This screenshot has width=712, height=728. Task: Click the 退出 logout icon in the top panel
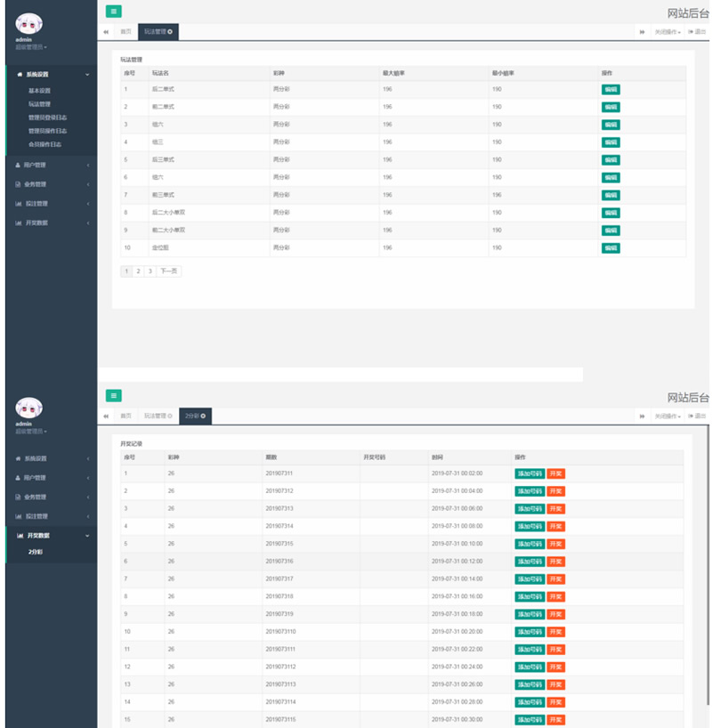(696, 31)
